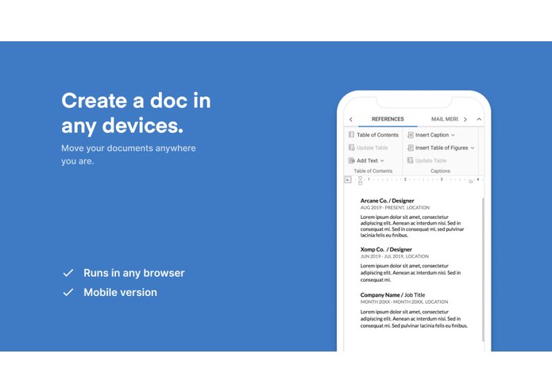Click the document vertical scrollbar
552x392 pixels.
[x=483, y=269]
